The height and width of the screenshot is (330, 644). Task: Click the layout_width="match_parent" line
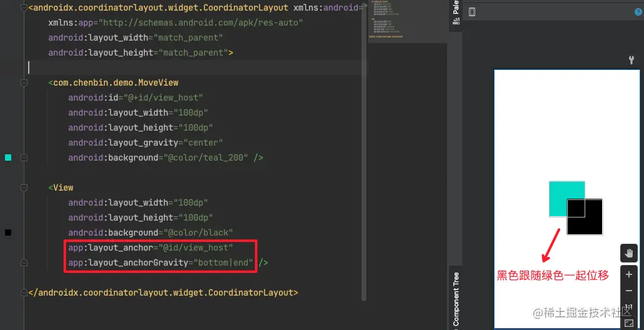tap(136, 37)
